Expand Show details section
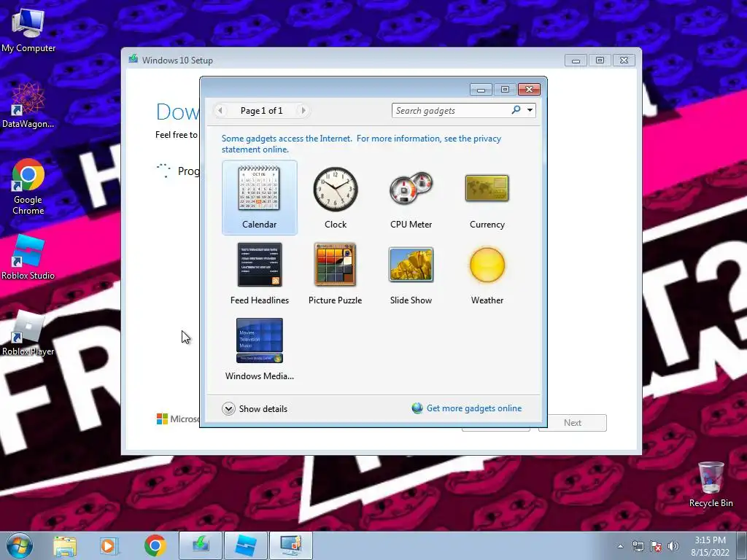The height and width of the screenshot is (560, 747). [255, 408]
